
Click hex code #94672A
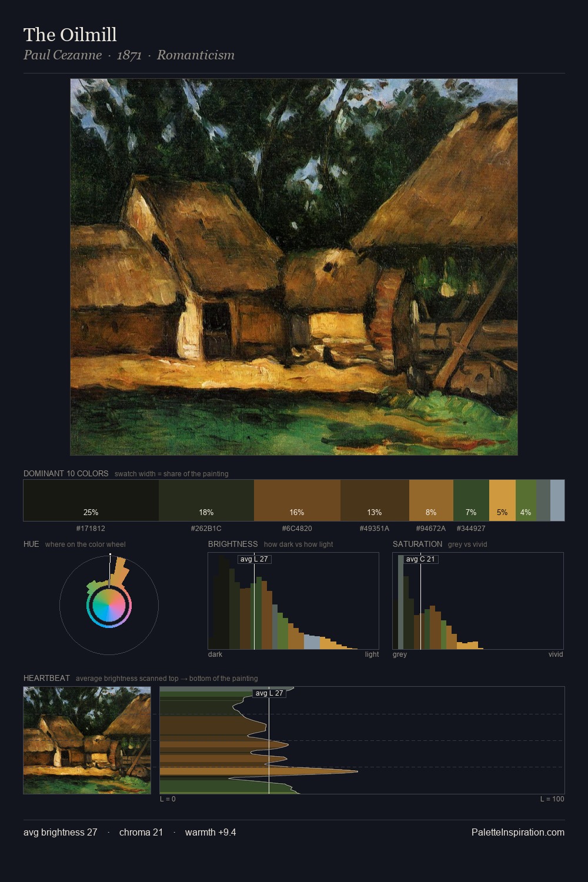click(431, 529)
